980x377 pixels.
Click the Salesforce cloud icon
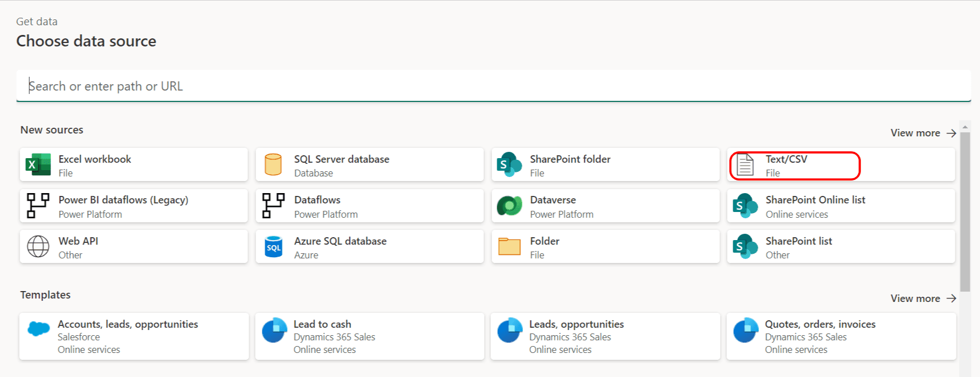coord(38,329)
